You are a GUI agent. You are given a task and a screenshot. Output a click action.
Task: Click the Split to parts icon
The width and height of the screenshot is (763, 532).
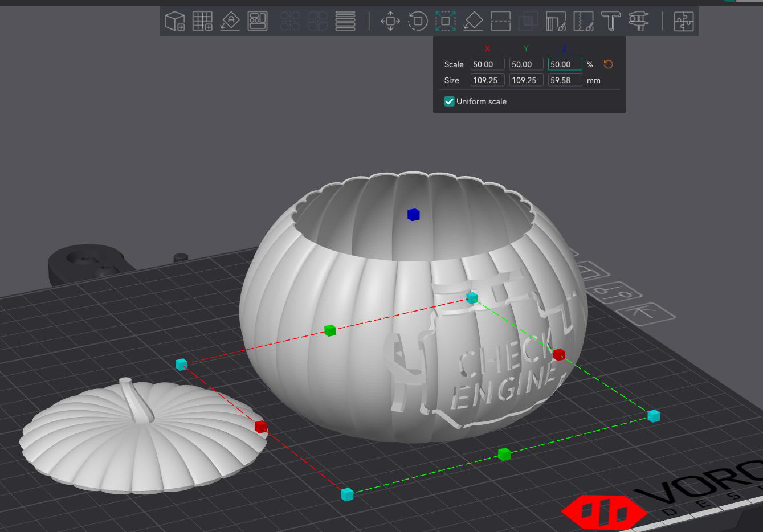[317, 22]
